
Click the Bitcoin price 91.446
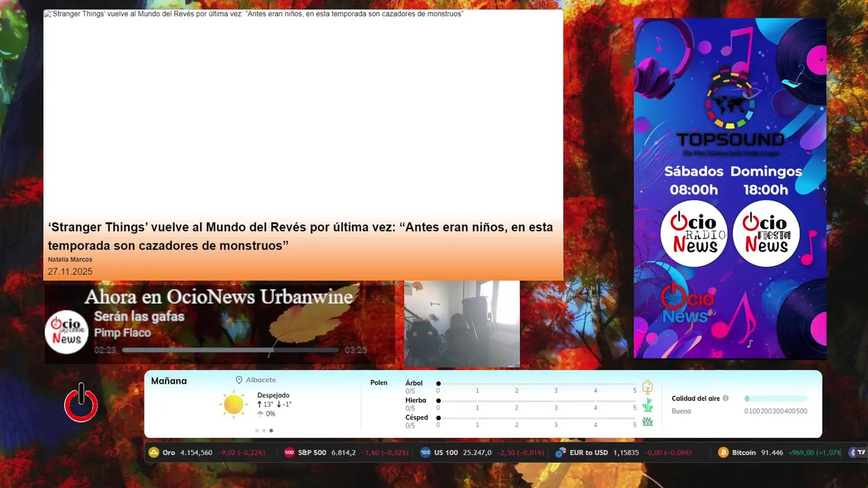[772, 452]
